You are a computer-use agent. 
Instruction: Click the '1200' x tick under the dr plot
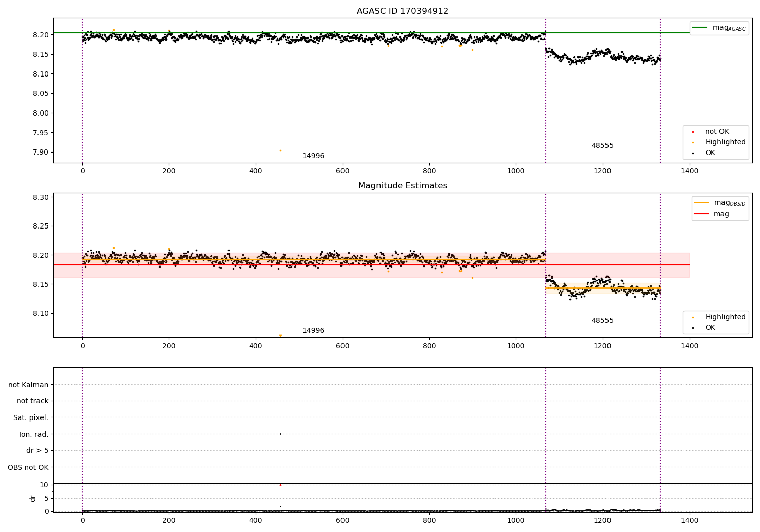tap(602, 520)
